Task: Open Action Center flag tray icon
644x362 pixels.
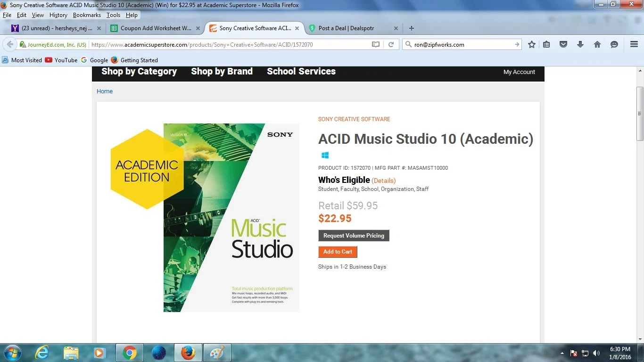Action: point(574,353)
